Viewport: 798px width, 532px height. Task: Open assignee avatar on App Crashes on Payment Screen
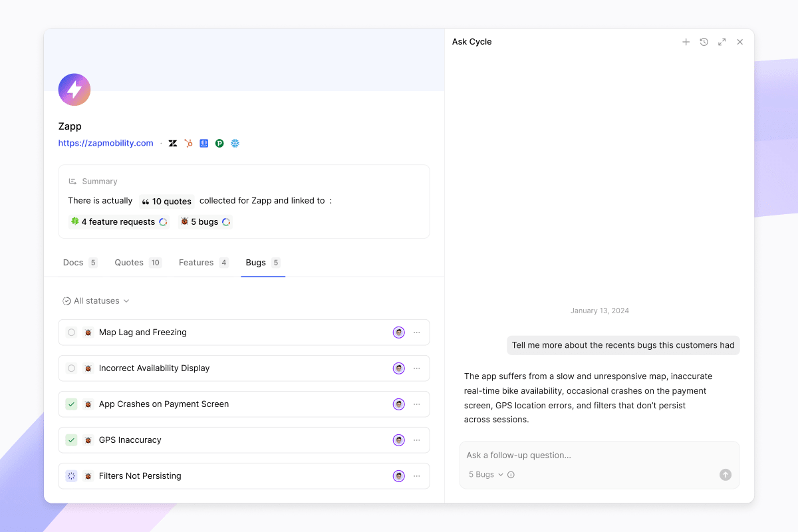399,404
